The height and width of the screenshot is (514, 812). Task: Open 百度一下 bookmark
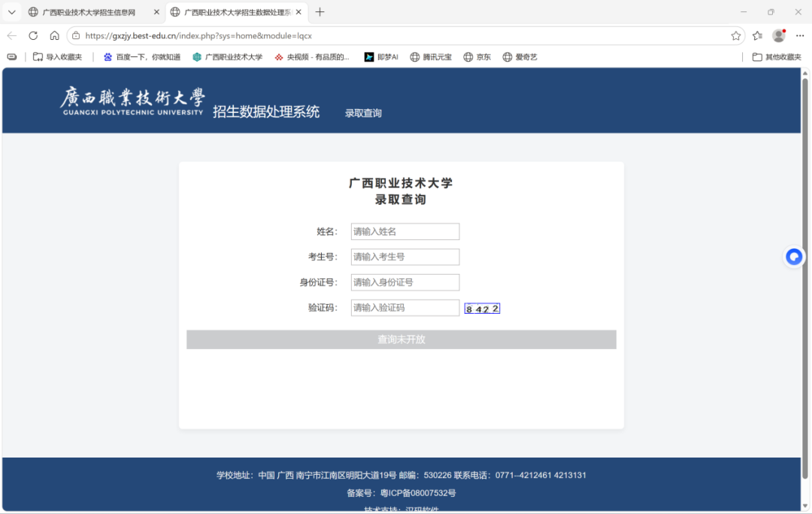142,57
